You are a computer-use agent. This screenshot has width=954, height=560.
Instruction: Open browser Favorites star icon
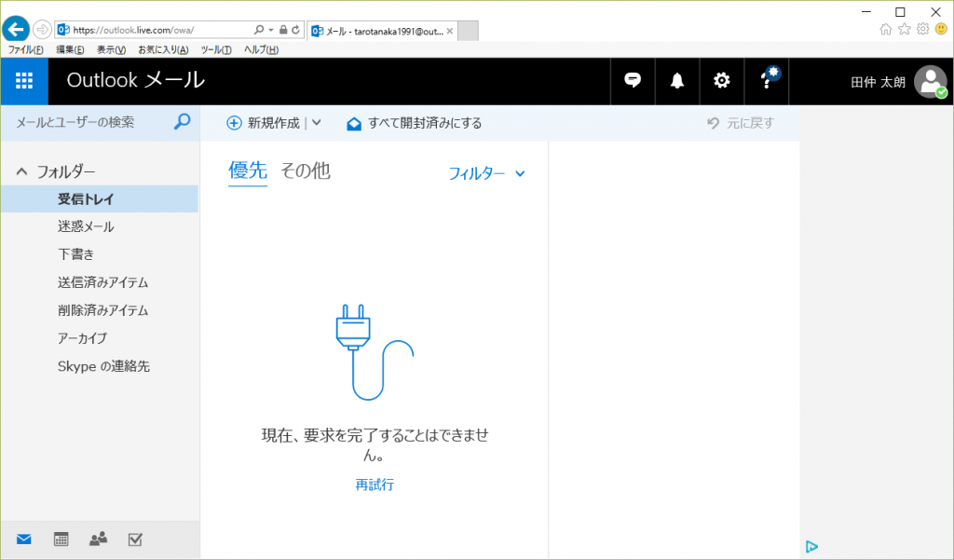click(x=905, y=29)
